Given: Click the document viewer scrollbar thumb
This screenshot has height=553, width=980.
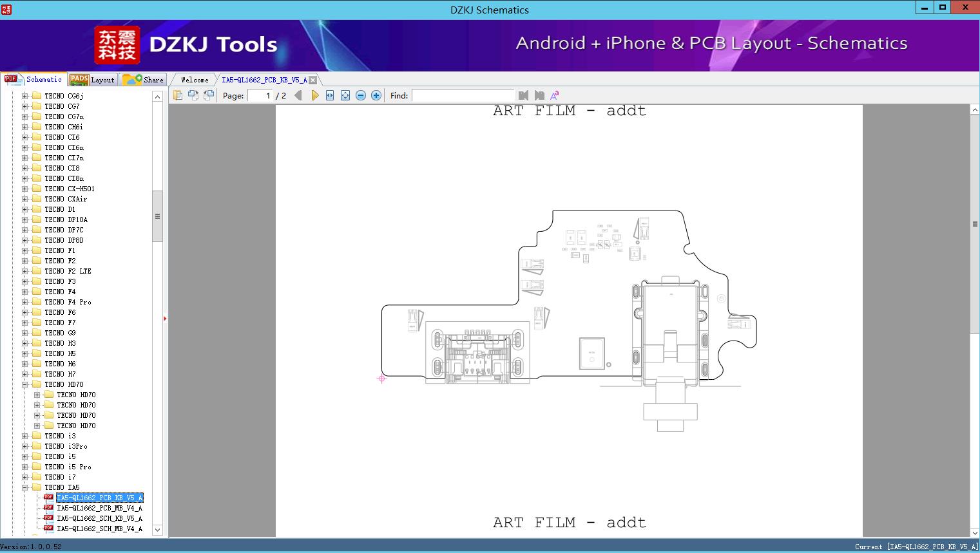Looking at the screenshot, I should (x=975, y=224).
